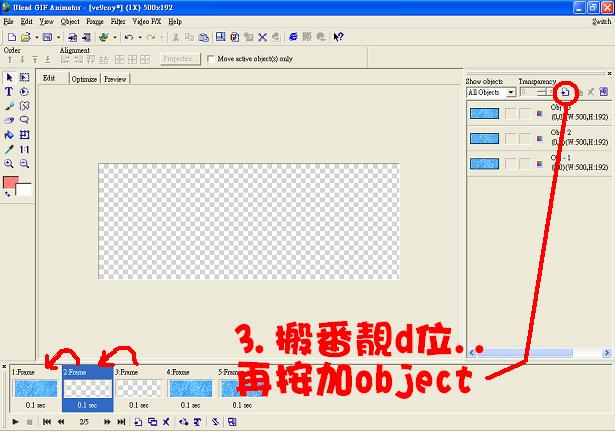
Task: Select the Crop tool
Action: point(24,135)
